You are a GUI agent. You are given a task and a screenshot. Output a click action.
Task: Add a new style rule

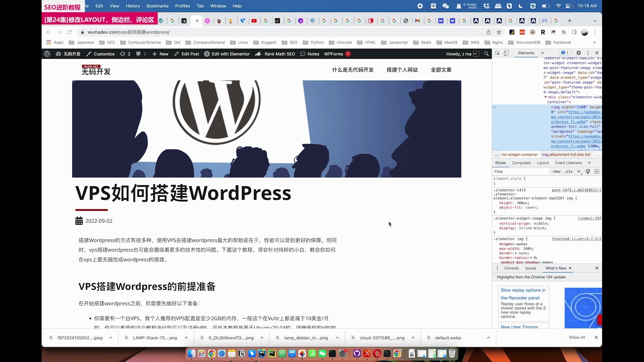tap(579, 172)
